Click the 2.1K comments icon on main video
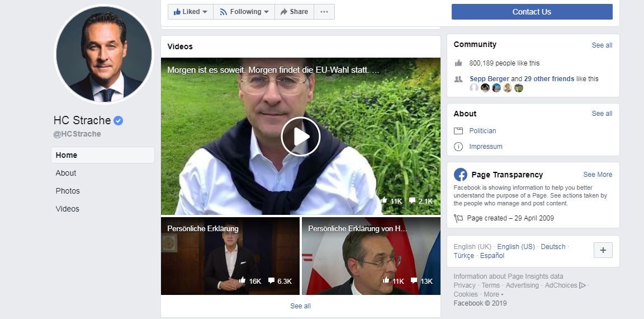Viewport: 644px width, 319px height. pyautogui.click(x=412, y=201)
